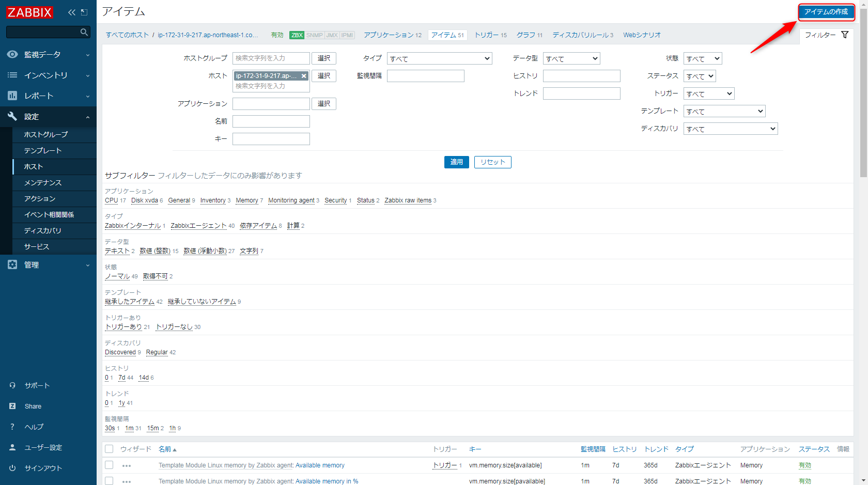Open テンプレート submenu item
This screenshot has width=868, height=485.
point(54,150)
